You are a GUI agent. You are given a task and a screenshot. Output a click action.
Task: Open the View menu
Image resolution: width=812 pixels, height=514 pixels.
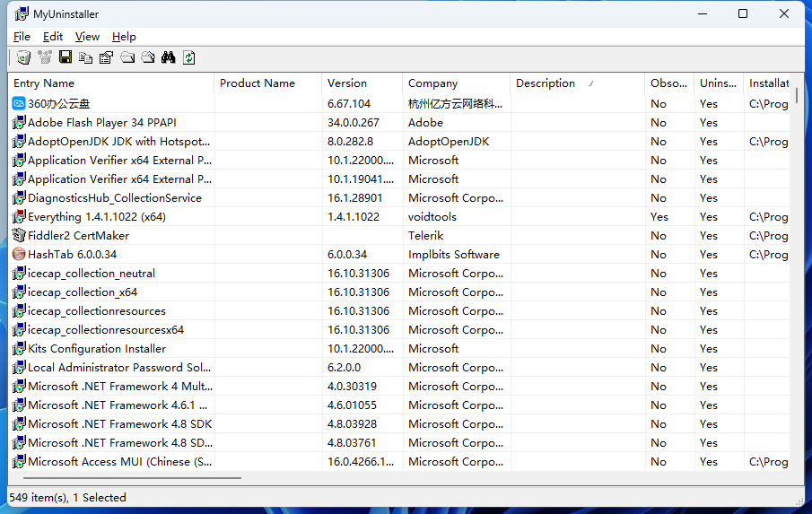coord(87,37)
